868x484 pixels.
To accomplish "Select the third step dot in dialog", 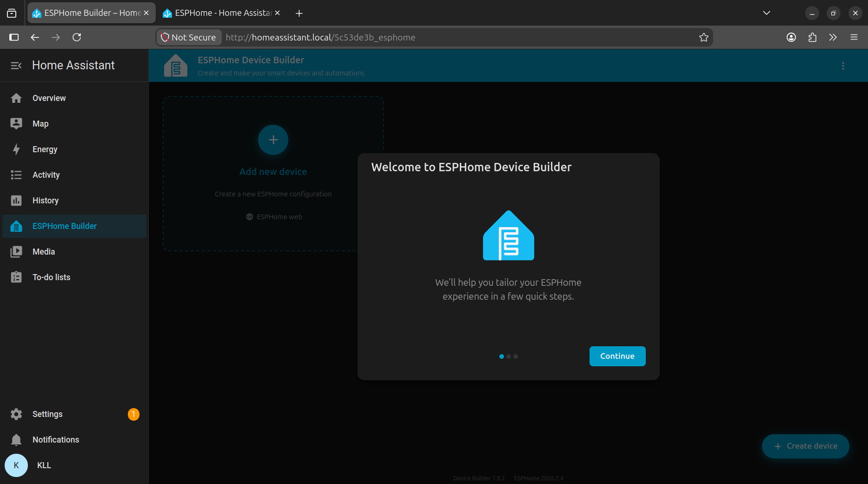I will click(x=516, y=356).
